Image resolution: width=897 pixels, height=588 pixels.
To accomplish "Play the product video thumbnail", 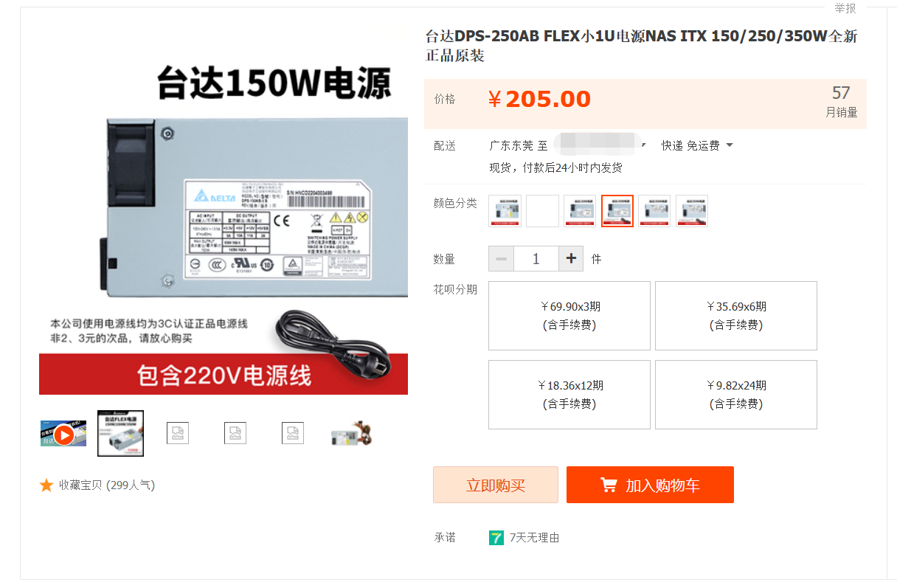I will coord(63,435).
